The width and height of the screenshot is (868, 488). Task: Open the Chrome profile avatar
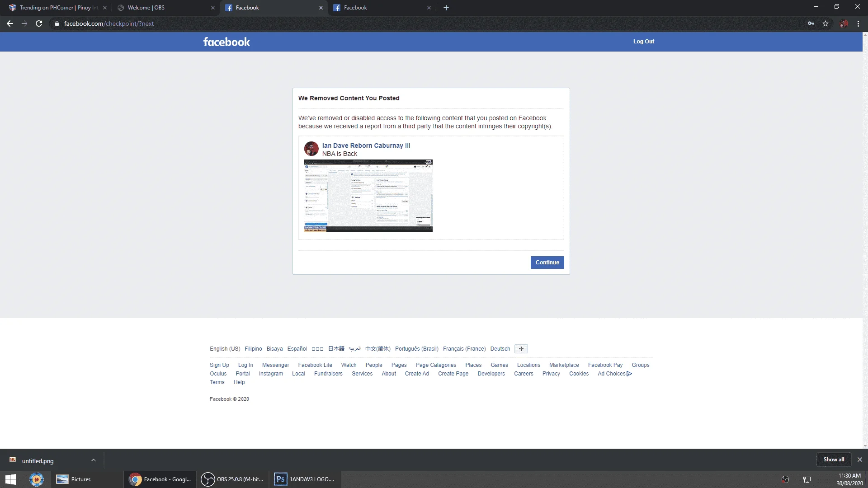tap(844, 23)
